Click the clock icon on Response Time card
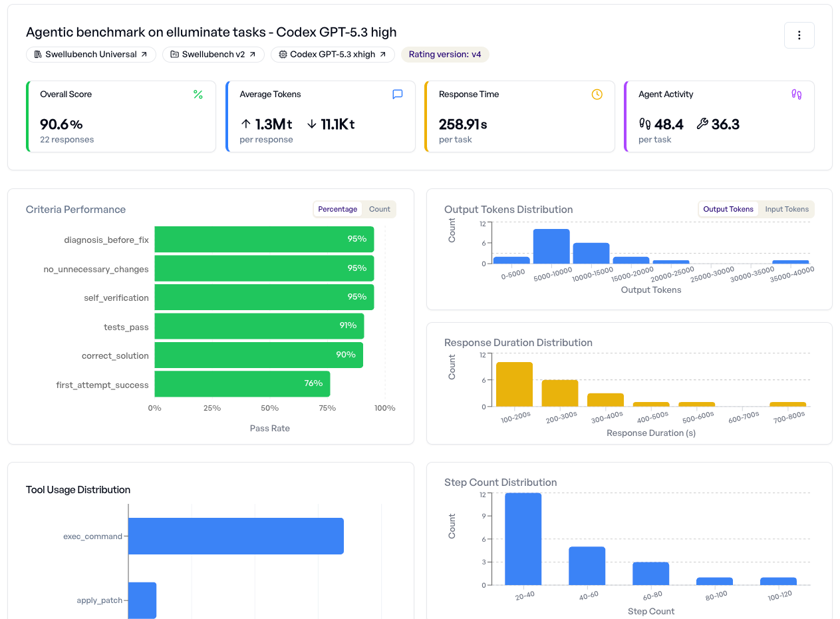 [597, 94]
